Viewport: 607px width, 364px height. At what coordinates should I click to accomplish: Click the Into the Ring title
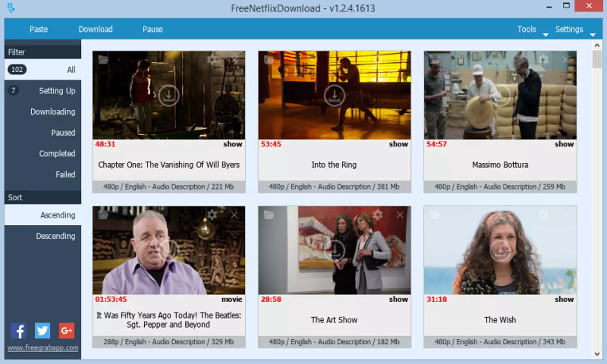[334, 165]
